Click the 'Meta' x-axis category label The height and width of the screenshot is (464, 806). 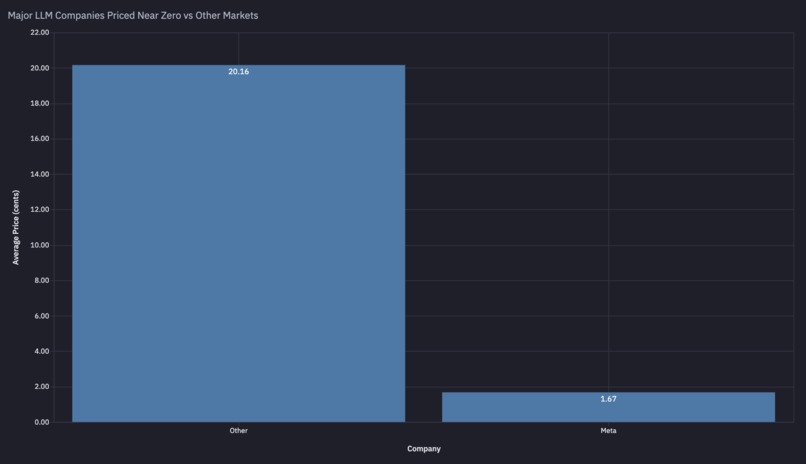[609, 431]
